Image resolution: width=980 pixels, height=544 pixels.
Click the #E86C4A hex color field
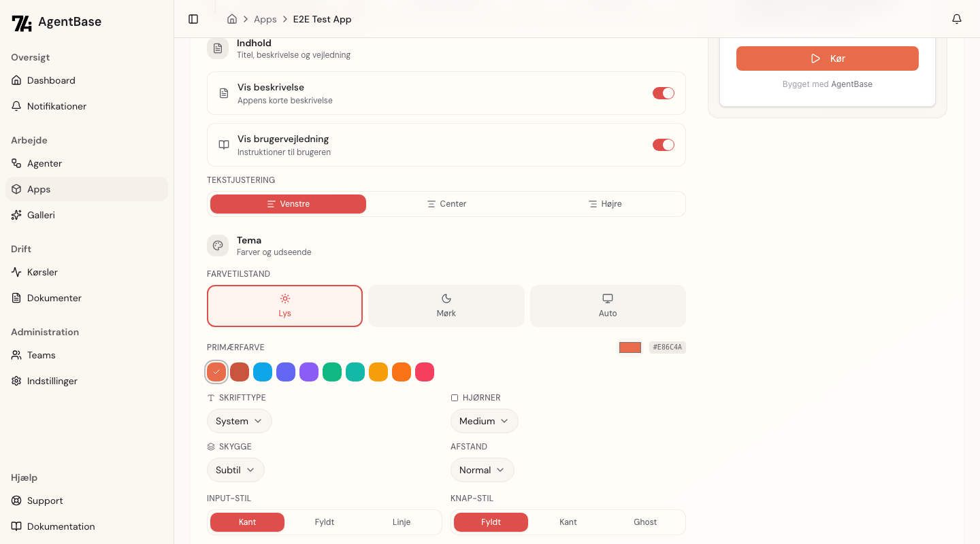click(x=667, y=347)
